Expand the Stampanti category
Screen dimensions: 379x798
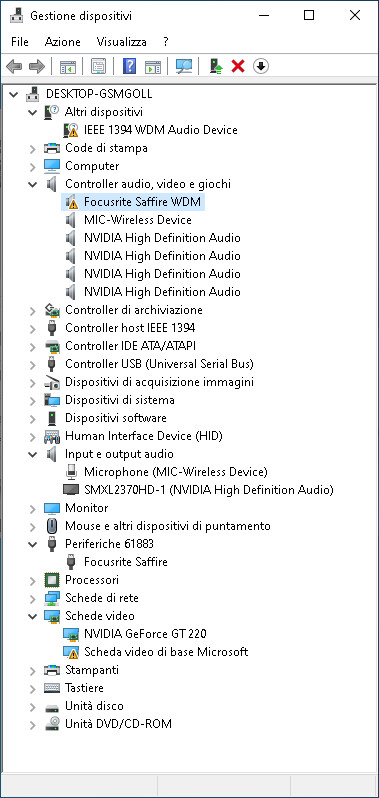33,670
